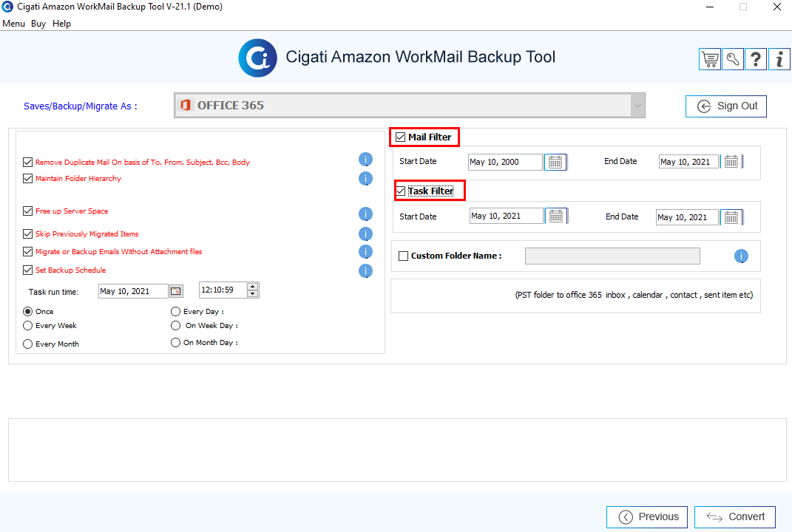Enable Custom Folder Name checkbox
Viewport: 792px width, 532px height.
[x=403, y=256]
